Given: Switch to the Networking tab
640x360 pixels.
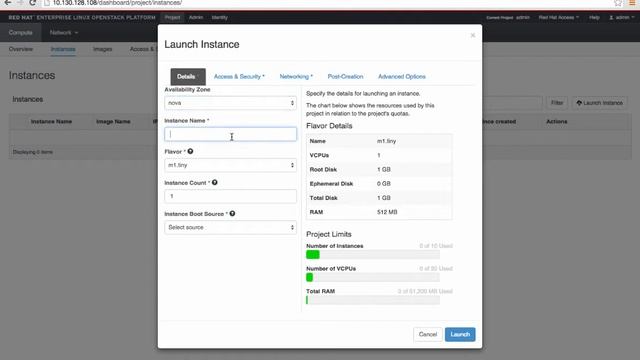Looking at the screenshot, I should 296,77.
